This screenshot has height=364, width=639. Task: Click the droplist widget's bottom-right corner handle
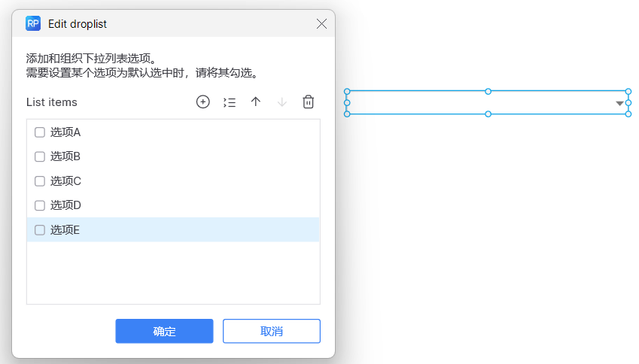(628, 114)
